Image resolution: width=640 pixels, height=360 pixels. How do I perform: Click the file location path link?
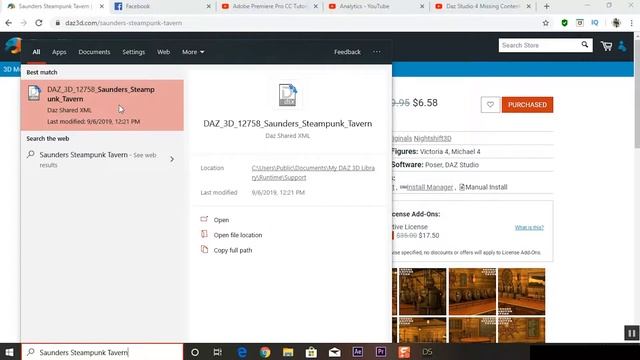[x=313, y=173]
